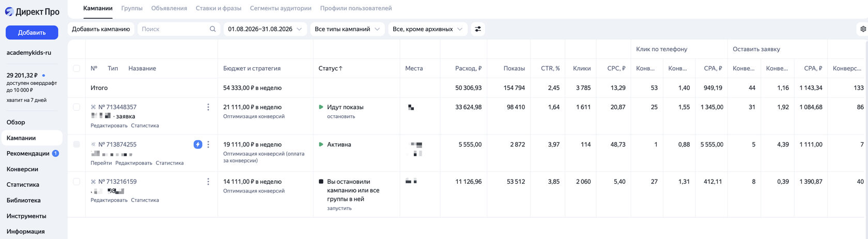The image size is (868, 239).
Task: Open the date range dropdown 01.08.2026–31.08.2026
Action: point(265,29)
